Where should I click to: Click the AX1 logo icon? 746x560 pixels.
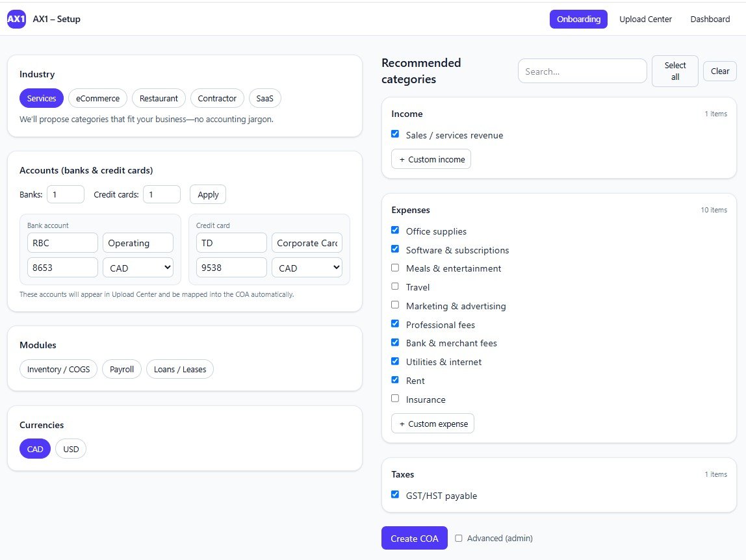coord(16,19)
